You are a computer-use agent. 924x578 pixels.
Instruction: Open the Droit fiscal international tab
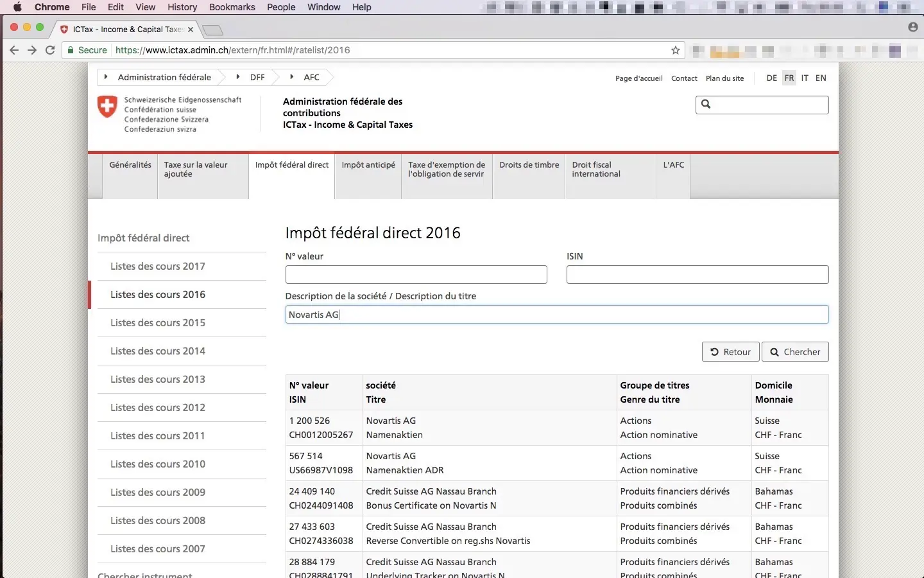click(611, 176)
